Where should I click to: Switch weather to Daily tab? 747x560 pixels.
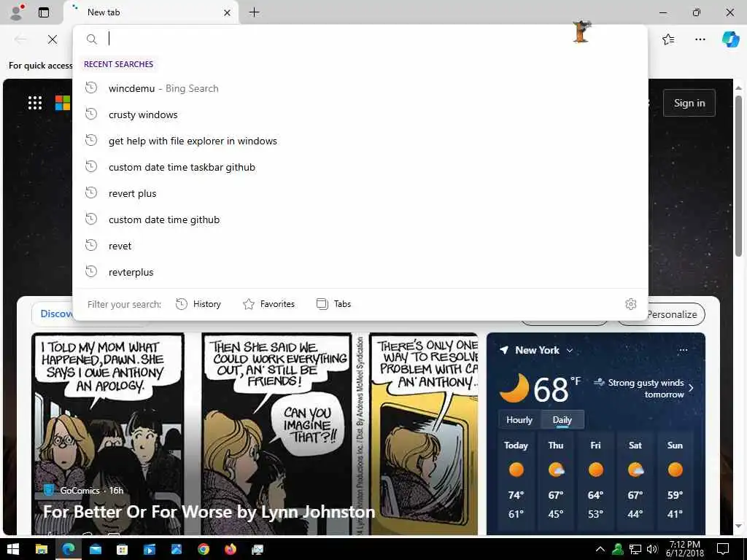pos(562,420)
